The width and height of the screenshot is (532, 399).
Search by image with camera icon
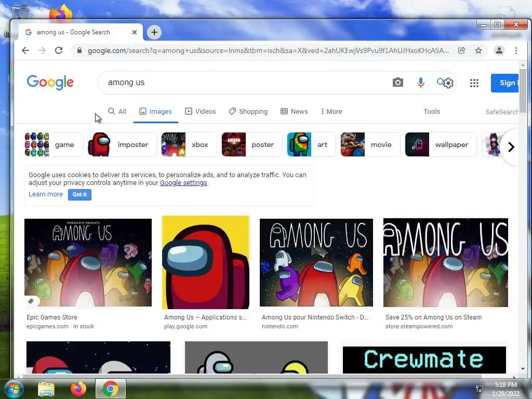(397, 83)
